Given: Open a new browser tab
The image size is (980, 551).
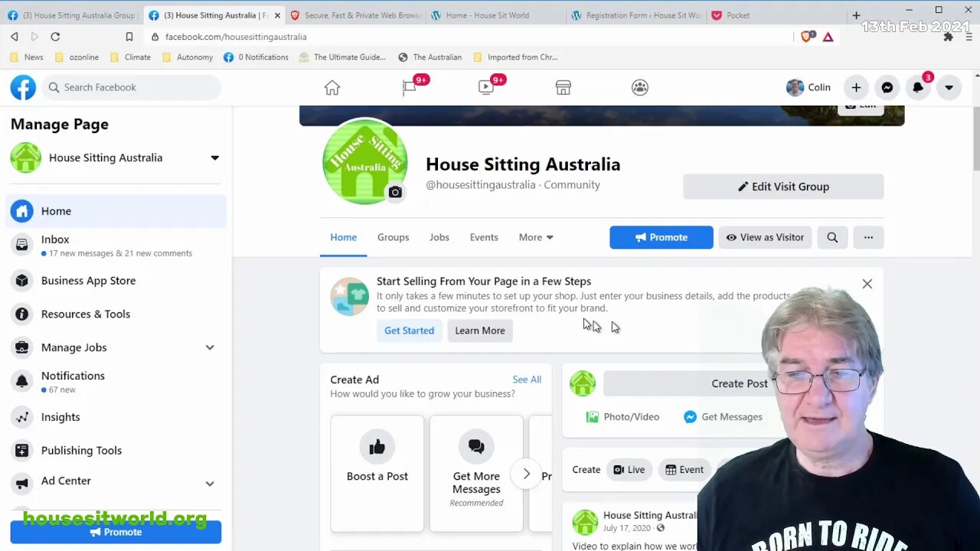Looking at the screenshot, I should click(856, 15).
